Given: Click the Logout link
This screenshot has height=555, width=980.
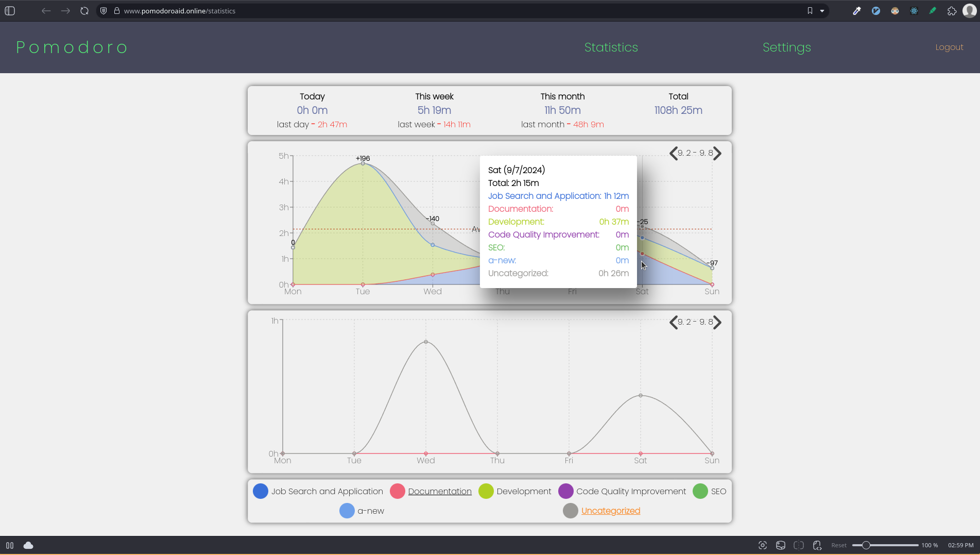Looking at the screenshot, I should coord(949,47).
